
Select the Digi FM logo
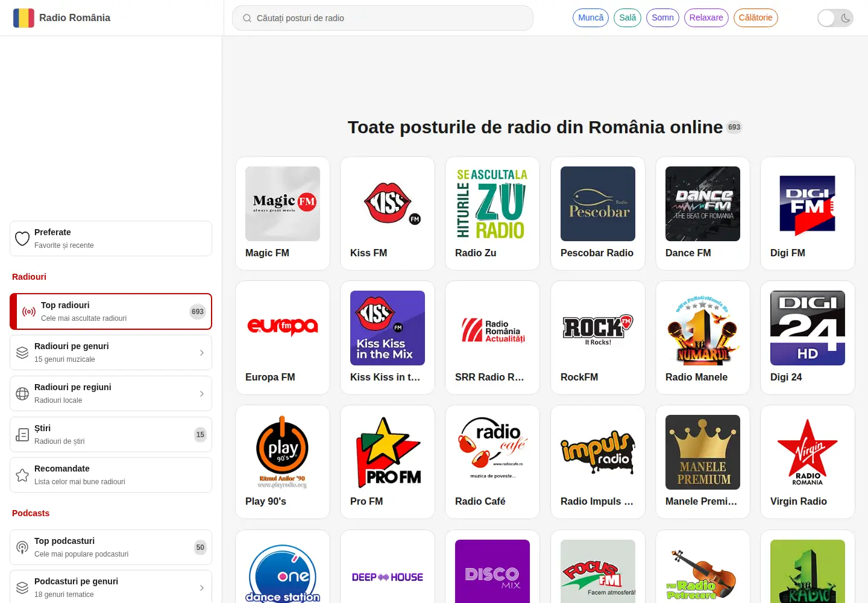808,204
